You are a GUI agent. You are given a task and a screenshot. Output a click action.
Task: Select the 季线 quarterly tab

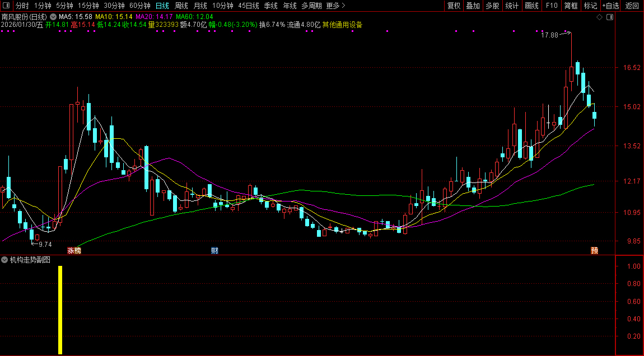[x=270, y=6]
